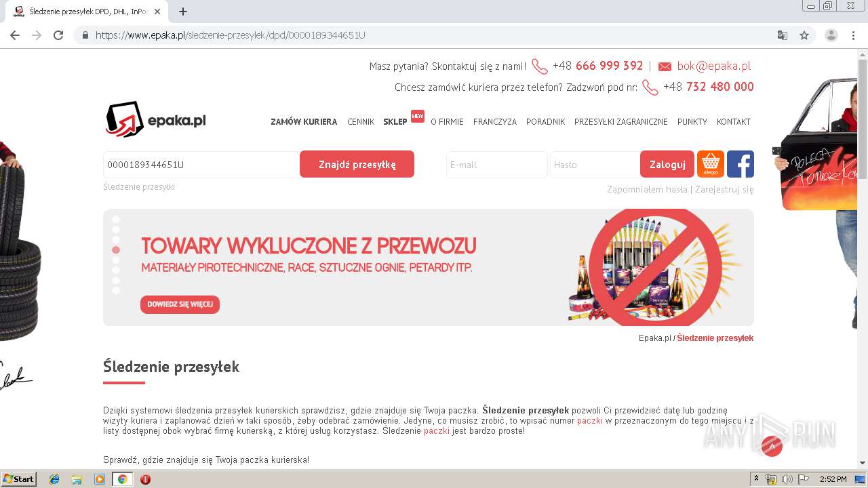Open PRZESYŁKI ZAGRANICZNE menu item
The width and height of the screenshot is (868, 488).
(621, 122)
